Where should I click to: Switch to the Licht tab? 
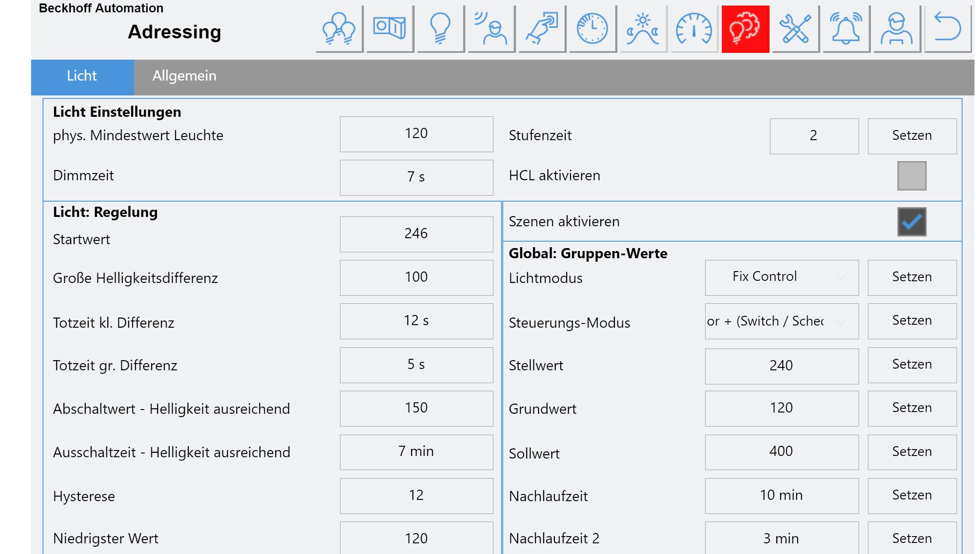click(x=82, y=77)
